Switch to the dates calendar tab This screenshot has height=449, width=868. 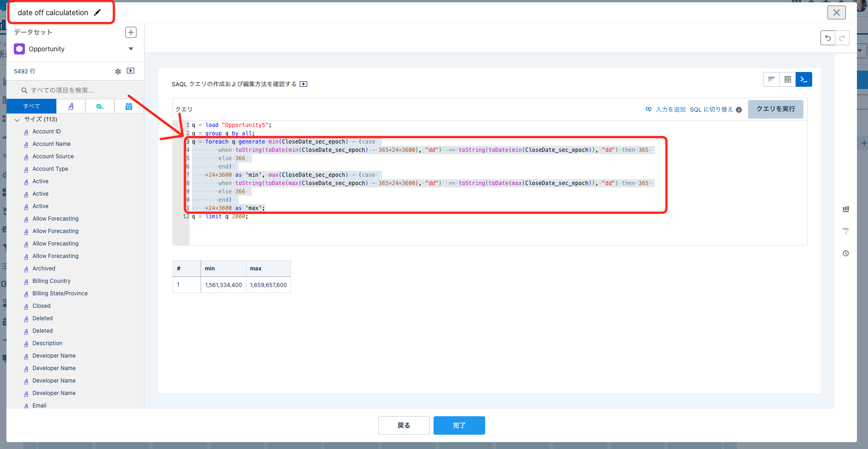[129, 106]
